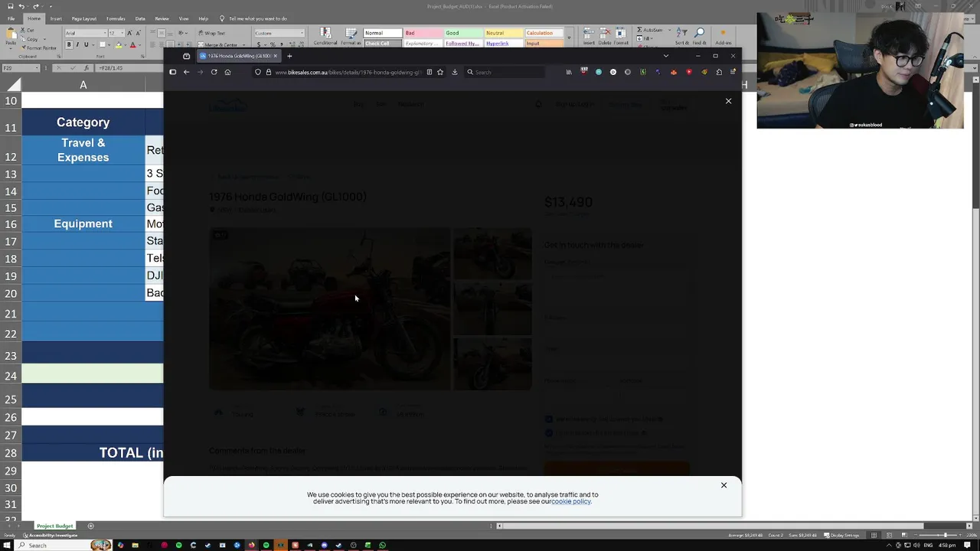Viewport: 980px width, 551px height.
Task: Select the Category header cell
Action: point(83,122)
